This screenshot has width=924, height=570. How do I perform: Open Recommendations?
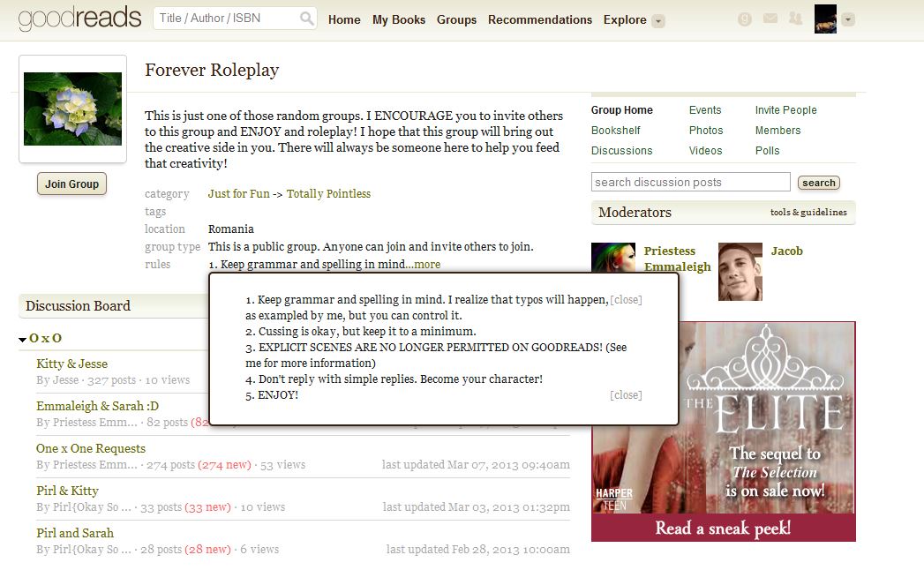pos(540,19)
